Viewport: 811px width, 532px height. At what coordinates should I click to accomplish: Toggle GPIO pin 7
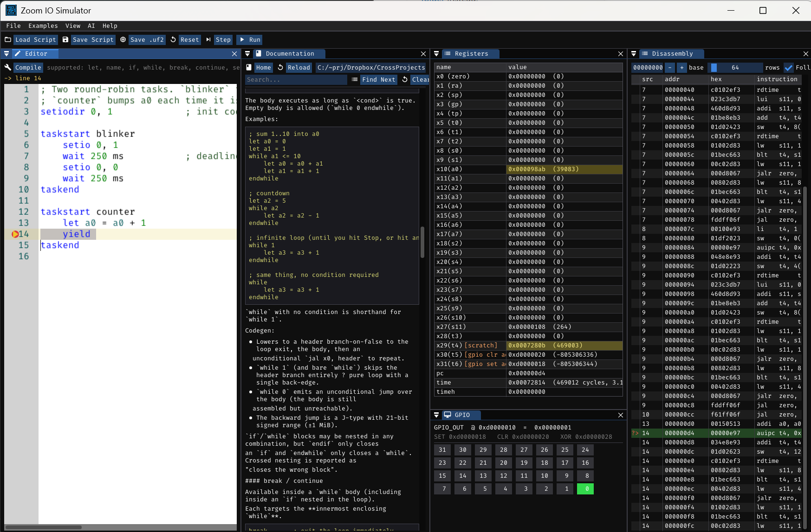(442, 489)
